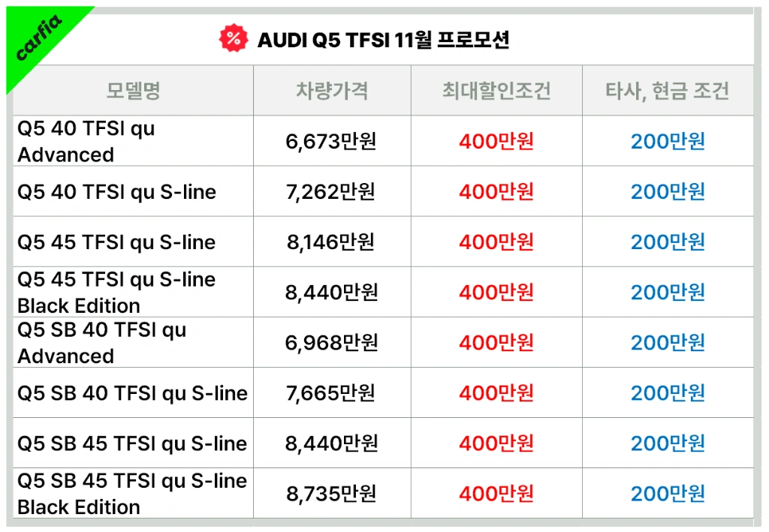
Task: Click the 6,673만원 price cell
Action: [x=331, y=142]
